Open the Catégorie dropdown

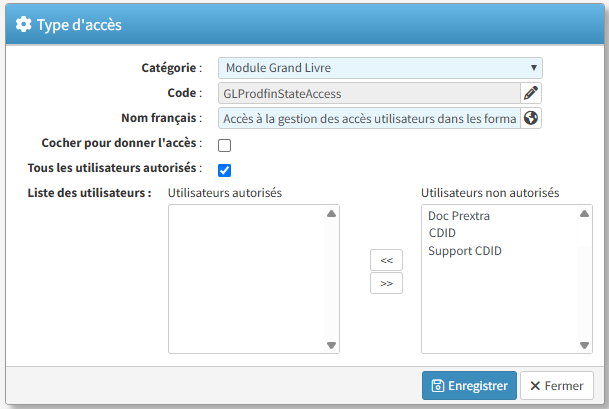(x=380, y=68)
